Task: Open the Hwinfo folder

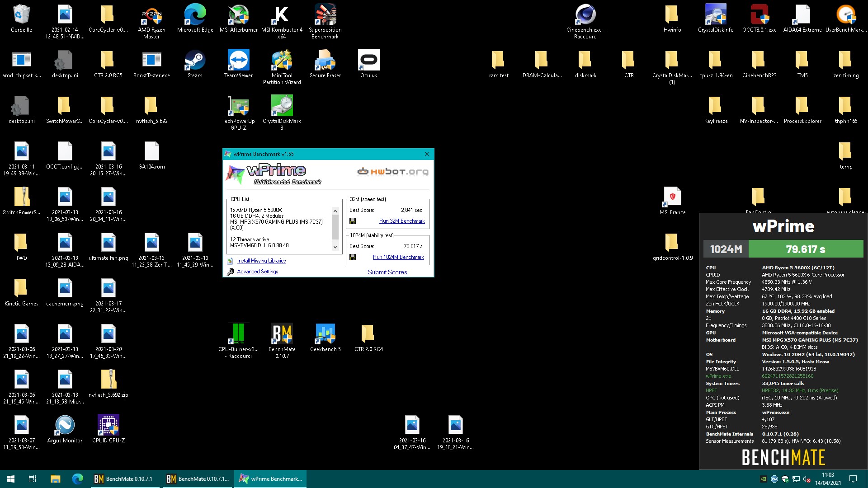Action: coord(672,18)
